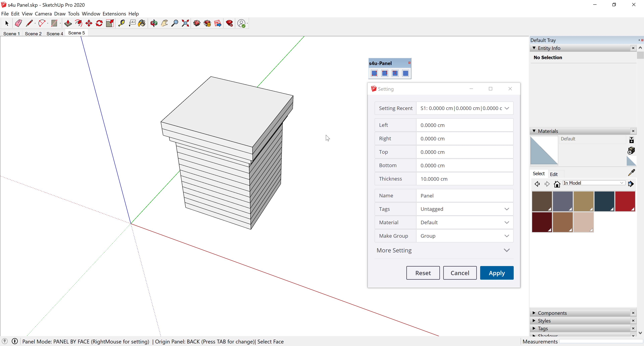Open Extension Warehouse from the toolbar
The height and width of the screenshot is (346, 644).
pos(207,23)
